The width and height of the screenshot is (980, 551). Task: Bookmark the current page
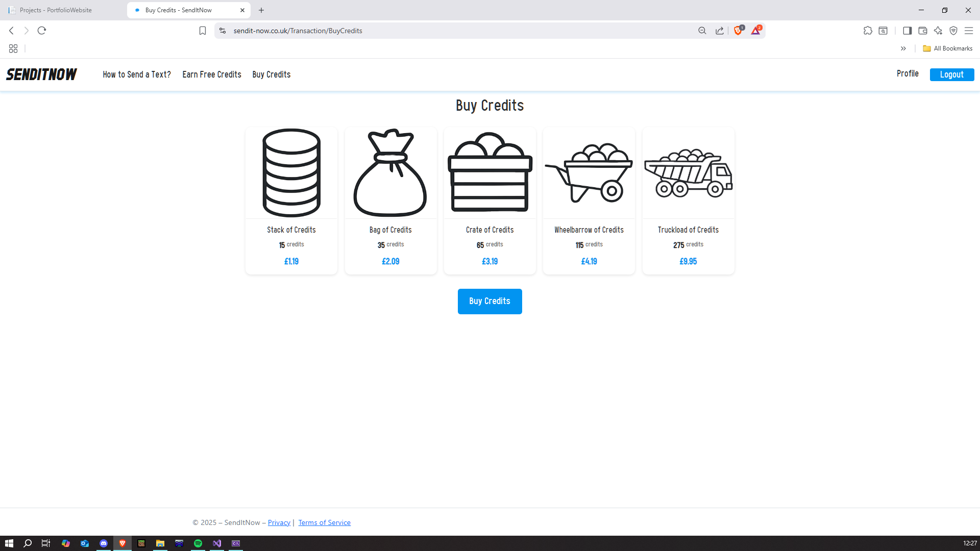coord(203,31)
